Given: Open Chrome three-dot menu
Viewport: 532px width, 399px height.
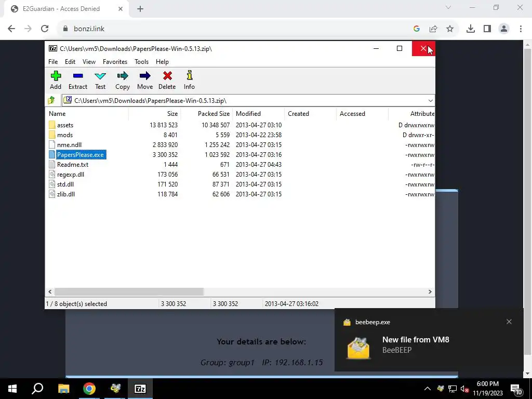Looking at the screenshot, I should pos(521,29).
